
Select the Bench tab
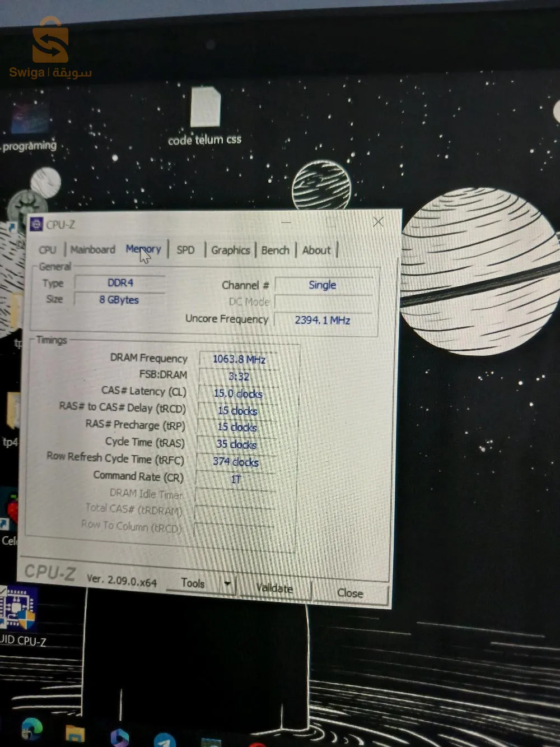275,250
